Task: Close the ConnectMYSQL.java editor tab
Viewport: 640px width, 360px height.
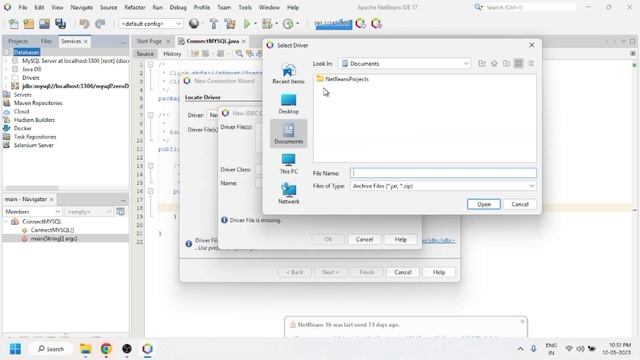Action: point(244,42)
